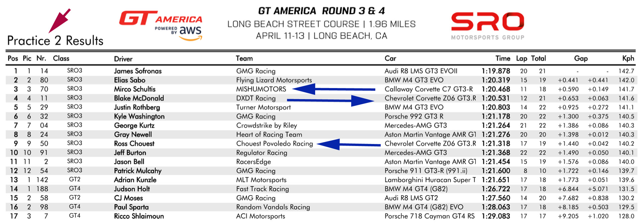Click the Class column header
The height and width of the screenshot is (223, 644).
(61, 59)
